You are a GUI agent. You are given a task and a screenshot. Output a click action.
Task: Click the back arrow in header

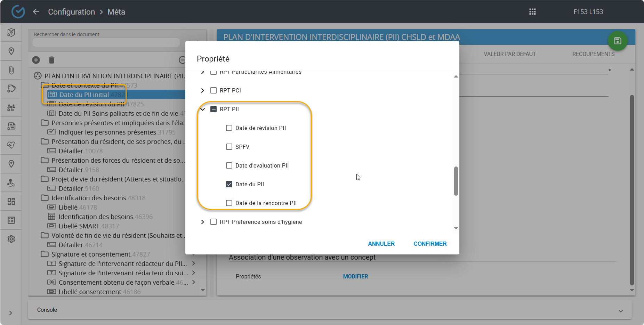tap(36, 12)
